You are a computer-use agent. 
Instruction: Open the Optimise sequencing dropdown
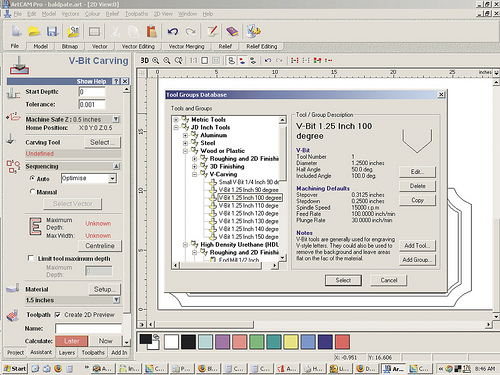[112, 178]
